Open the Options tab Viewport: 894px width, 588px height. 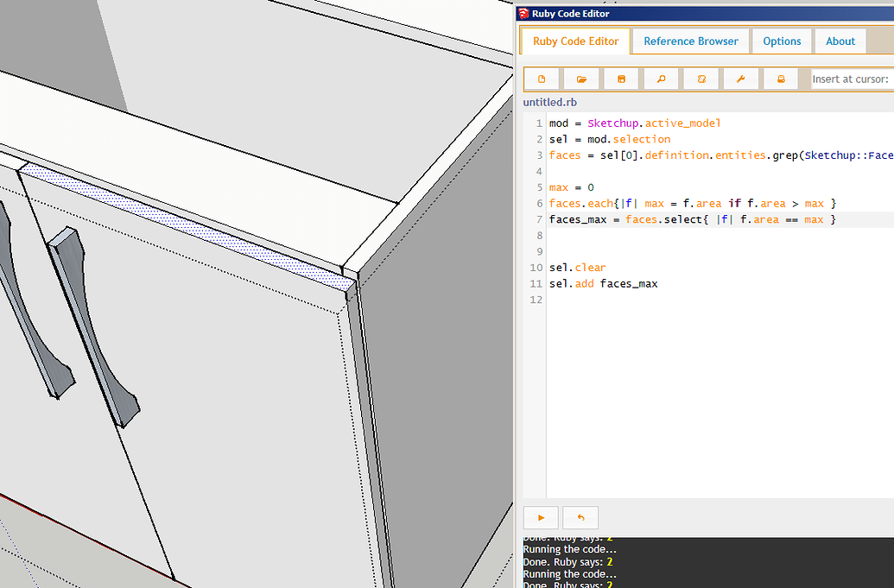pyautogui.click(x=782, y=41)
